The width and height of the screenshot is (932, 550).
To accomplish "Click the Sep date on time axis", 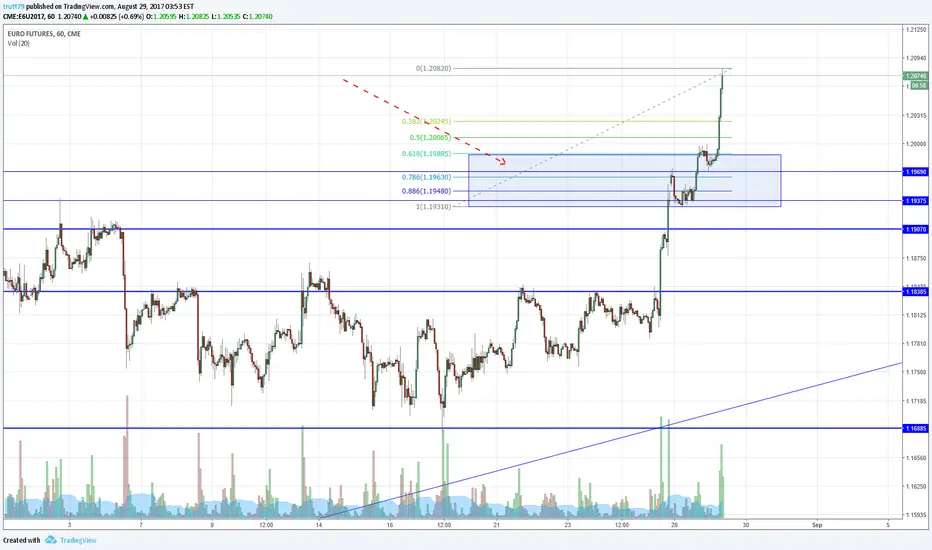I will tap(817, 525).
